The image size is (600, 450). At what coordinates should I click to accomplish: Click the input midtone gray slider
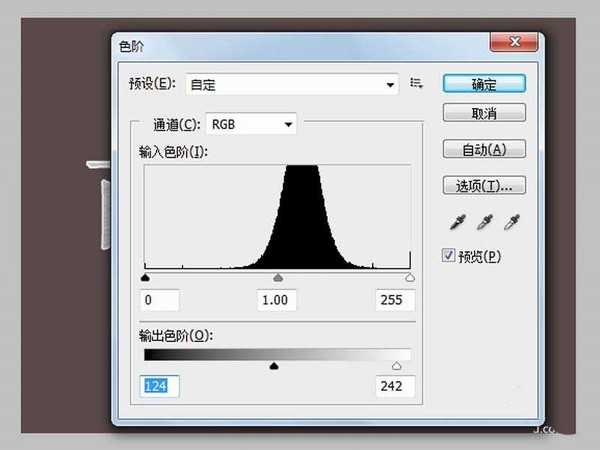(278, 277)
